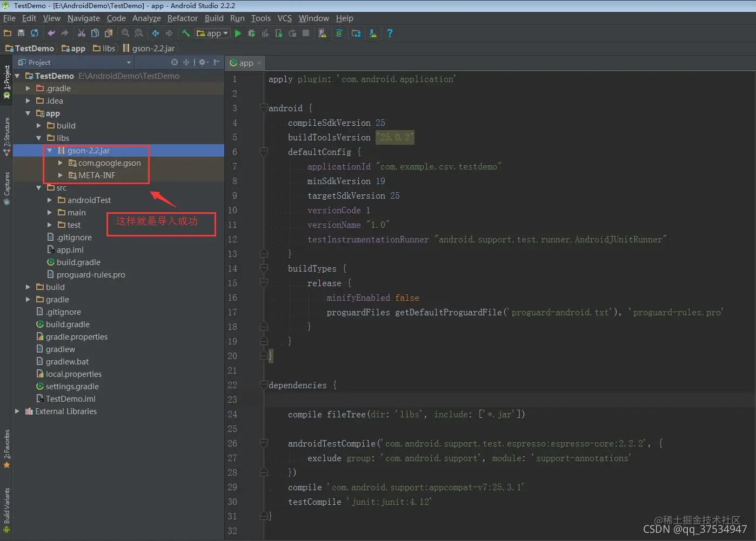The width and height of the screenshot is (756, 541).
Task: Collapse the libs folder
Action: point(39,138)
